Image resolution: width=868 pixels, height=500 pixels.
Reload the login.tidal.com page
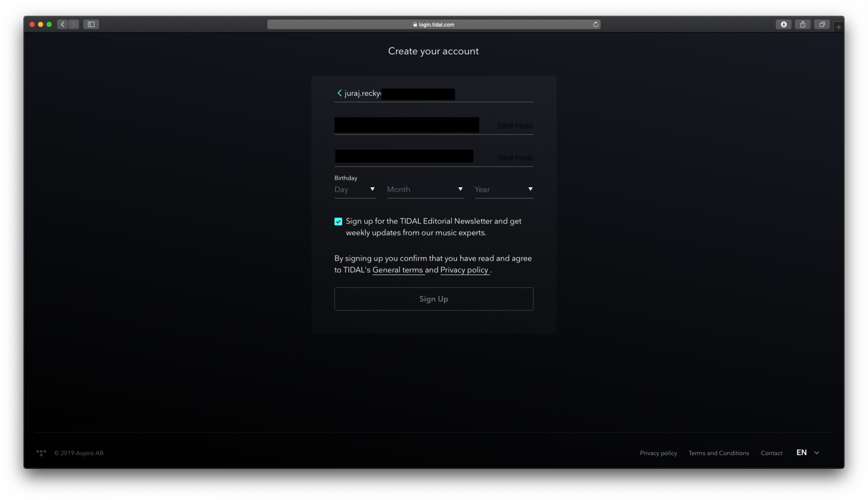(x=595, y=24)
